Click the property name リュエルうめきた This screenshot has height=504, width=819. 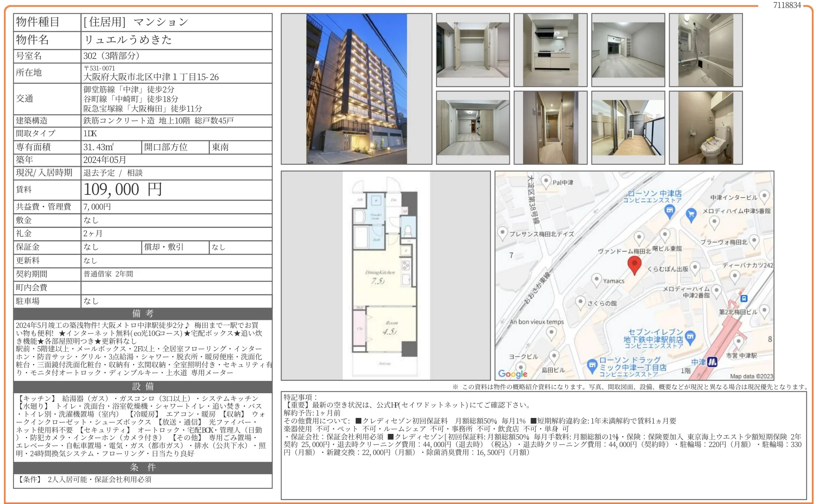click(128, 40)
